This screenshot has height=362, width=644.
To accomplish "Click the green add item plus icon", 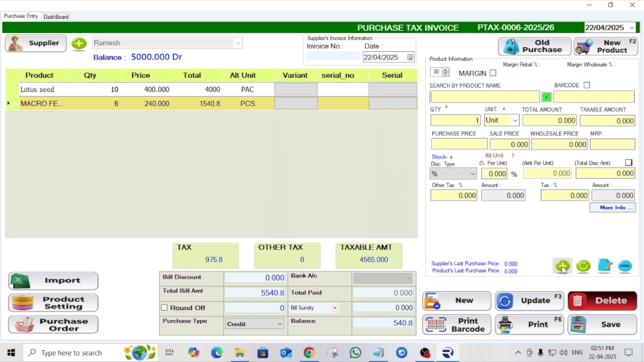I will point(562,266).
